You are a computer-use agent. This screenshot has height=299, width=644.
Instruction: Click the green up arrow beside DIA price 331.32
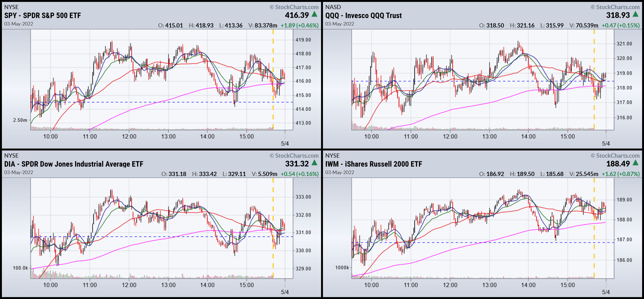tap(314, 163)
